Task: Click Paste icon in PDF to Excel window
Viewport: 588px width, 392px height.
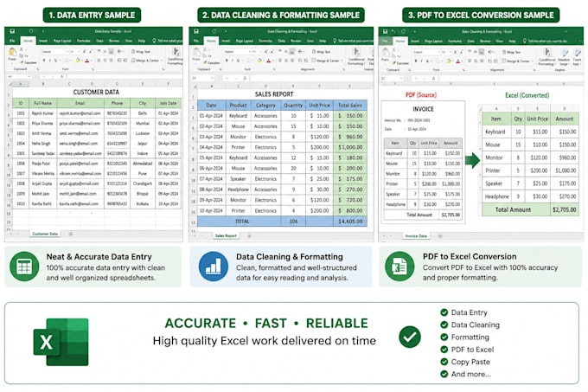Action: tap(386, 54)
